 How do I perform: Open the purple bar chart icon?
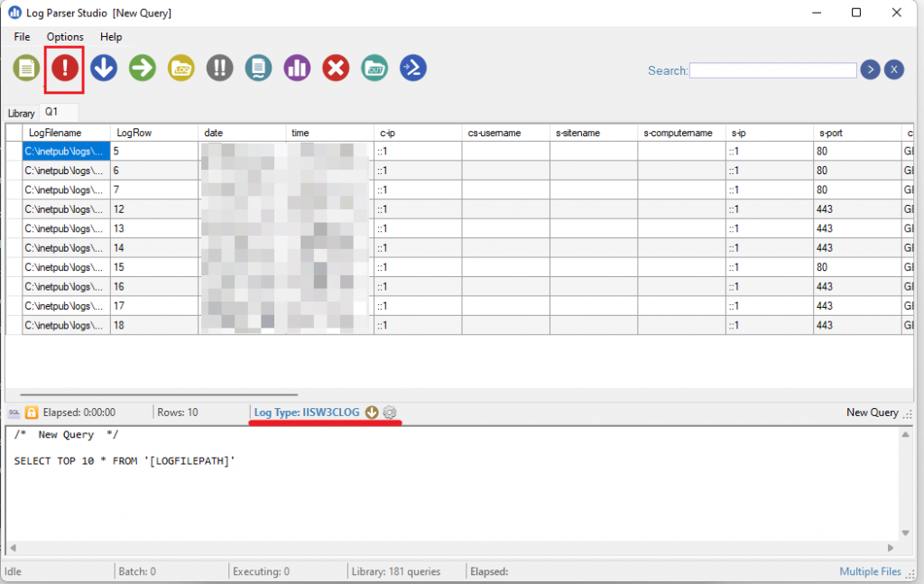[297, 69]
